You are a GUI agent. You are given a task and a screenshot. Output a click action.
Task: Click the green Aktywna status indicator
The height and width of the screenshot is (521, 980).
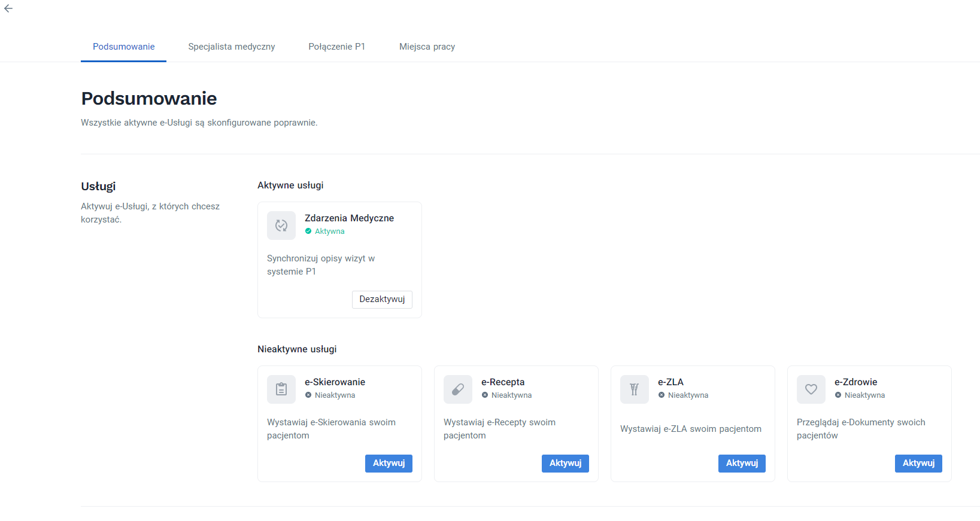click(x=308, y=231)
